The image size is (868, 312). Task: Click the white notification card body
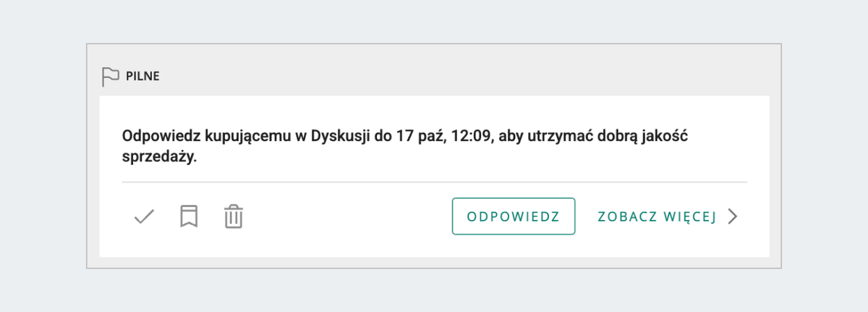434,176
